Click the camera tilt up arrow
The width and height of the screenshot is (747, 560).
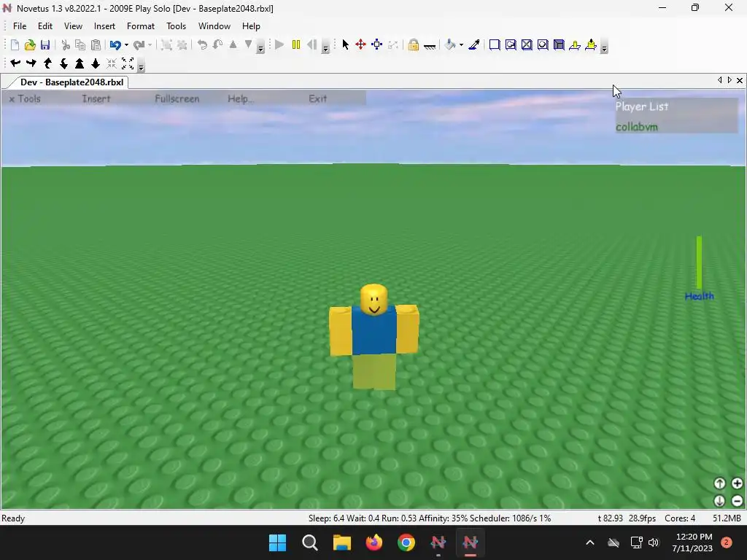(x=47, y=63)
